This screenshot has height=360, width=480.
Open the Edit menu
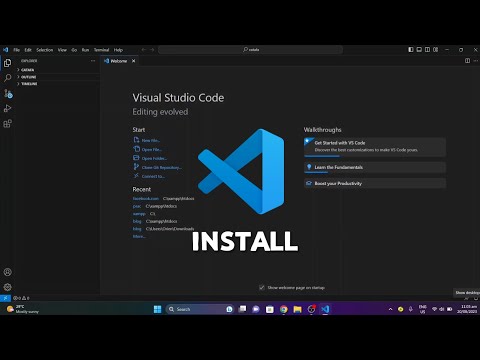[x=28, y=50]
